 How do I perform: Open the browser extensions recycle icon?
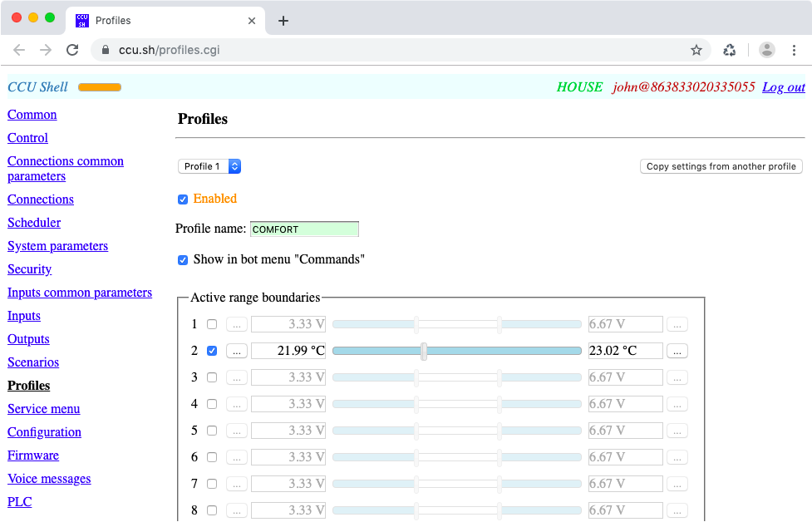[x=729, y=50]
